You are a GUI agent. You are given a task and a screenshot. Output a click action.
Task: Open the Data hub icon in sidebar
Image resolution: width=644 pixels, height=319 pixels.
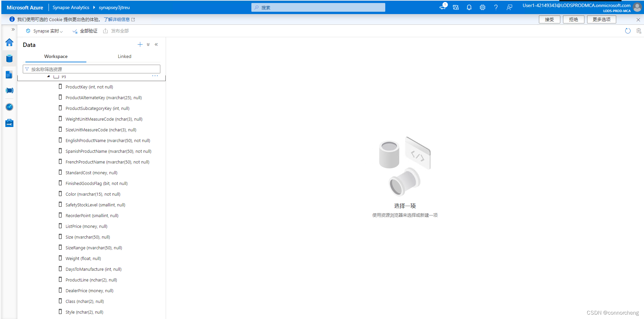pyautogui.click(x=9, y=58)
